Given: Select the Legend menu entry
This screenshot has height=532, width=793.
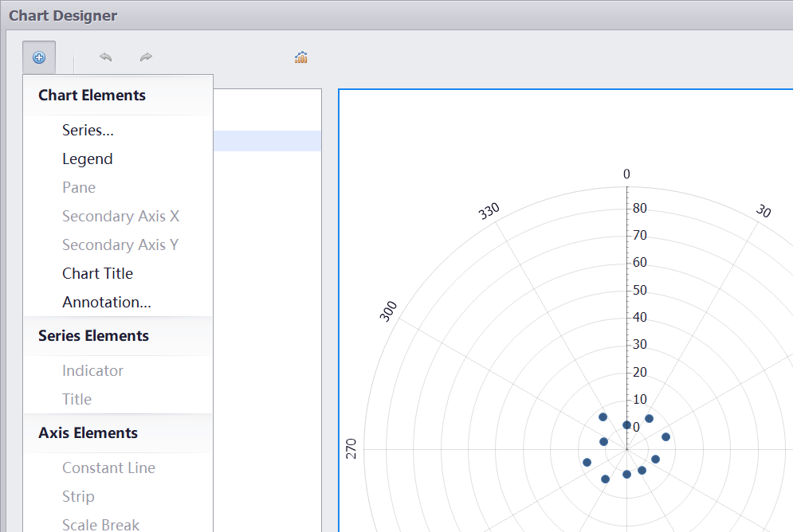Looking at the screenshot, I should 88,159.
